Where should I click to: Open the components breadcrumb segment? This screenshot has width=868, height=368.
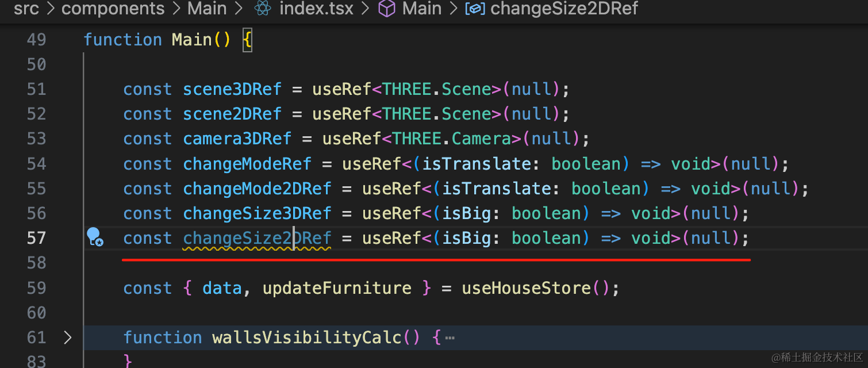pos(113,9)
